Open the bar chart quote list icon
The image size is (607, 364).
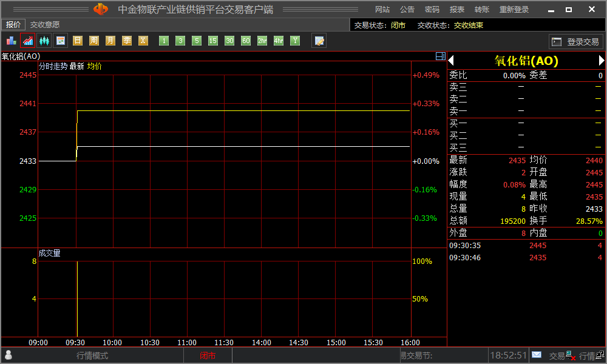pos(11,41)
